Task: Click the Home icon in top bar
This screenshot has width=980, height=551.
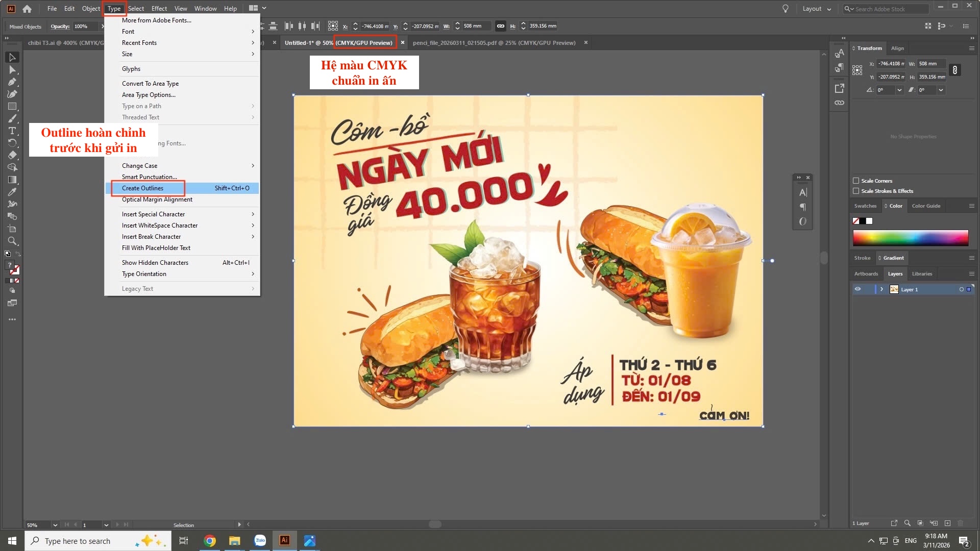Action: (27, 9)
